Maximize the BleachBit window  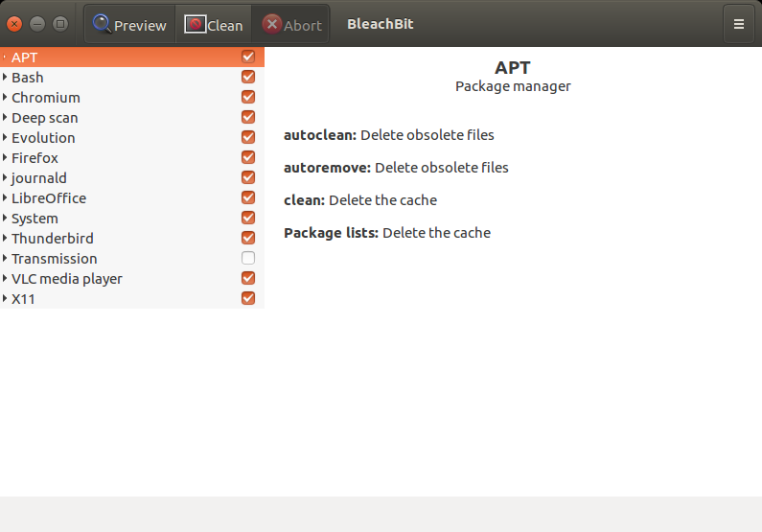pyautogui.click(x=60, y=24)
